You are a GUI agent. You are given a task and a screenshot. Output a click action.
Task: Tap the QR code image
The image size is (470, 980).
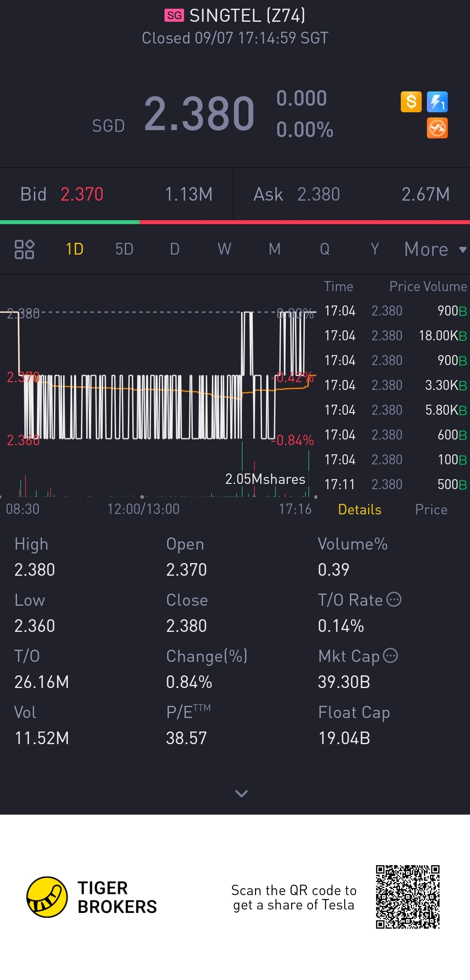(x=408, y=897)
